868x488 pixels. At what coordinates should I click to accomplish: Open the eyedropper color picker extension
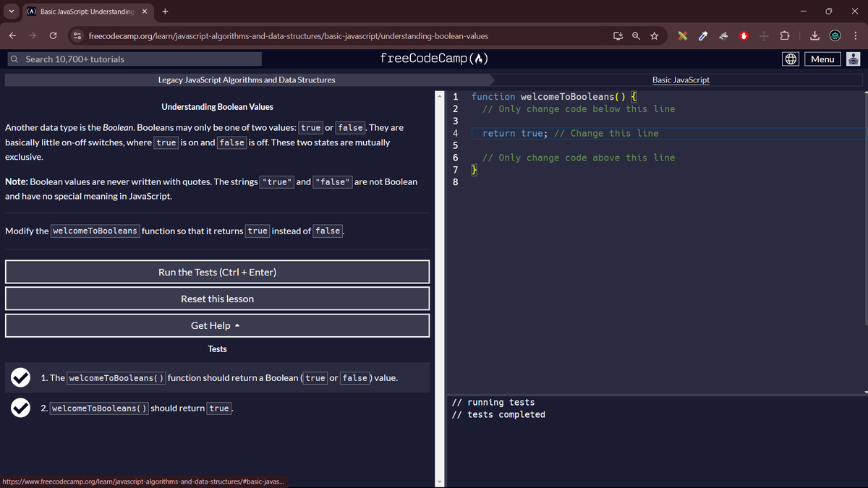tap(703, 35)
